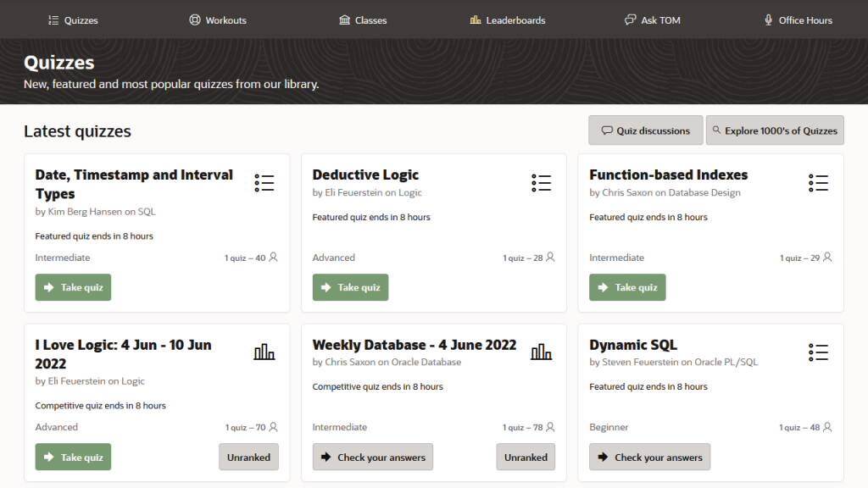The height and width of the screenshot is (488, 868).
Task: Take the Date, Timestamp and Interval Types quiz
Action: click(73, 287)
